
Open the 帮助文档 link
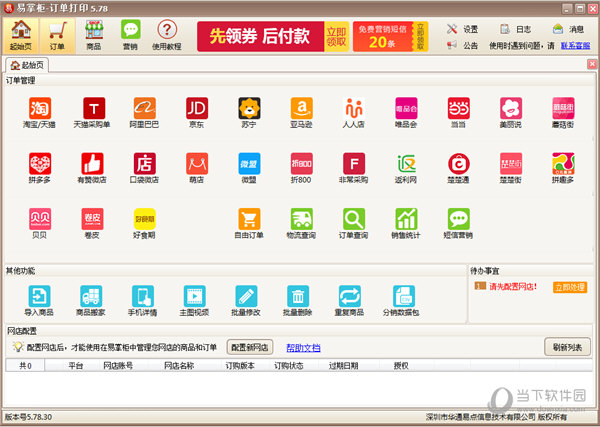click(x=303, y=347)
